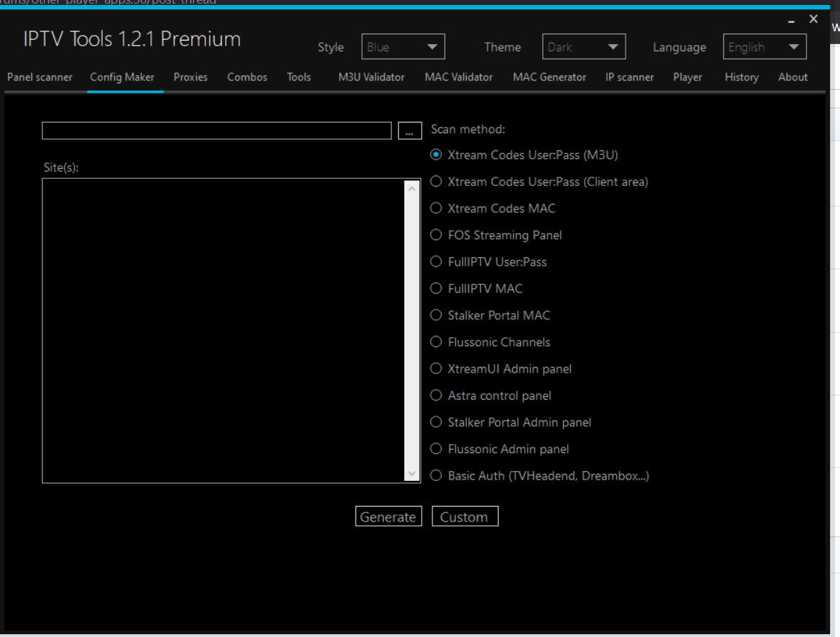840x637 pixels.
Task: Click inside the URL input field
Action: [x=214, y=130]
